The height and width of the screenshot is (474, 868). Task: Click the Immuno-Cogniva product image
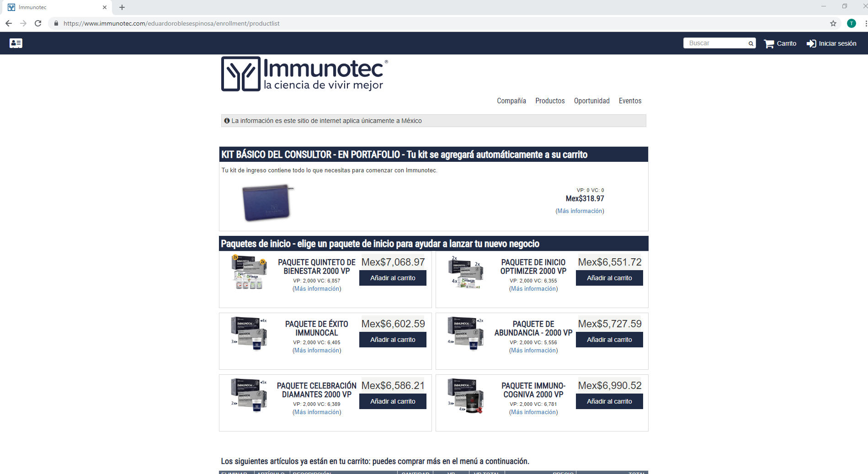(466, 395)
